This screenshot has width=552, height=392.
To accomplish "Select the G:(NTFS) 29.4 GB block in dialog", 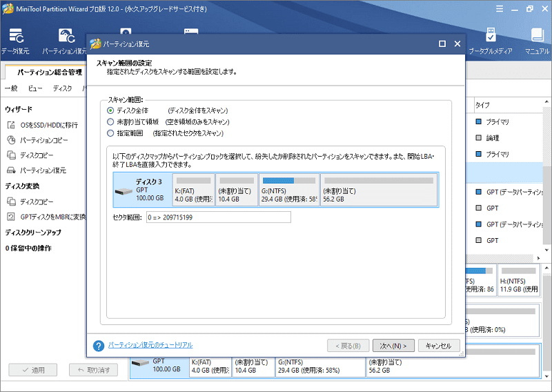I will [x=289, y=190].
